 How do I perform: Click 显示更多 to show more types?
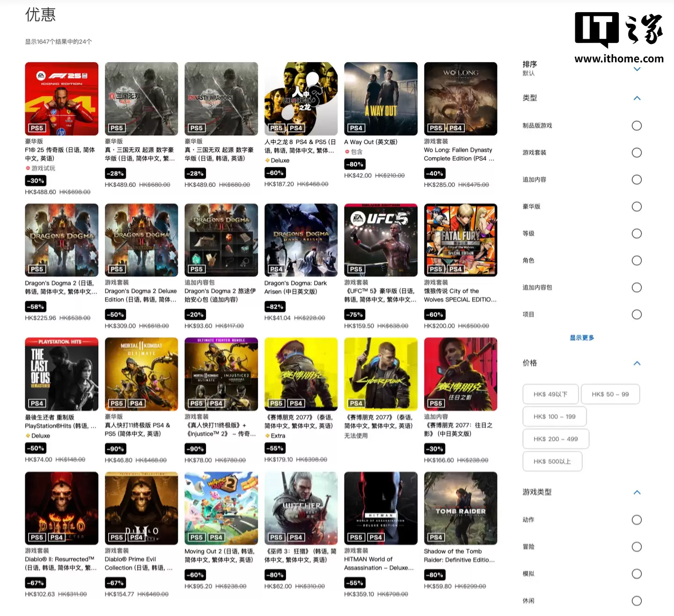click(581, 338)
